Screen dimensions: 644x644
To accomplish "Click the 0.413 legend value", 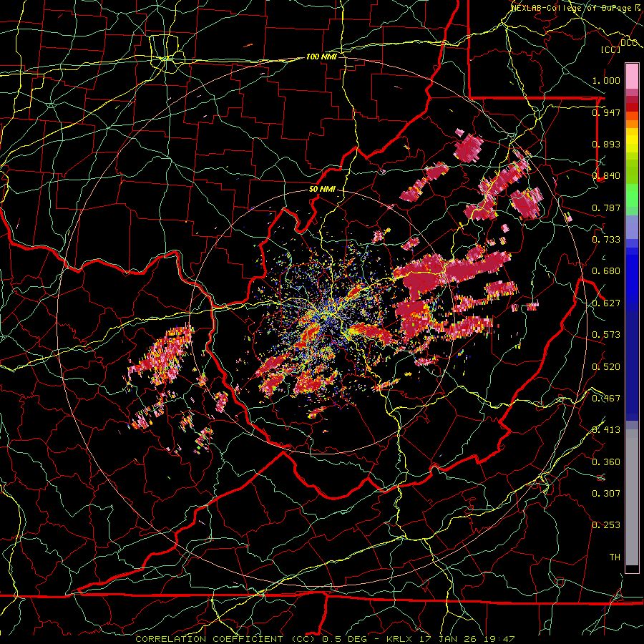I will pos(606,430).
